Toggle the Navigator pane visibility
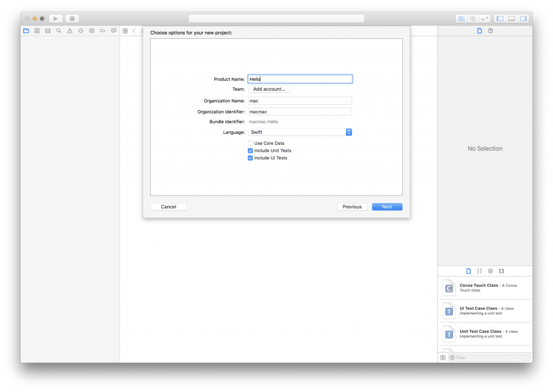Image resolution: width=553 pixels, height=392 pixels. 500,19
